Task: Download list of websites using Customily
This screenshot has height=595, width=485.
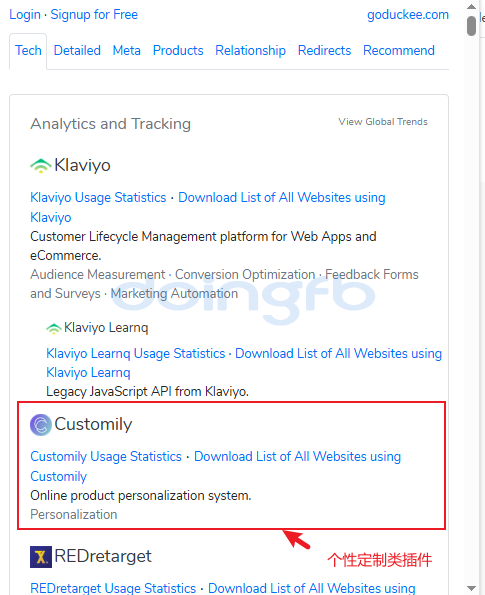Action: (x=298, y=456)
